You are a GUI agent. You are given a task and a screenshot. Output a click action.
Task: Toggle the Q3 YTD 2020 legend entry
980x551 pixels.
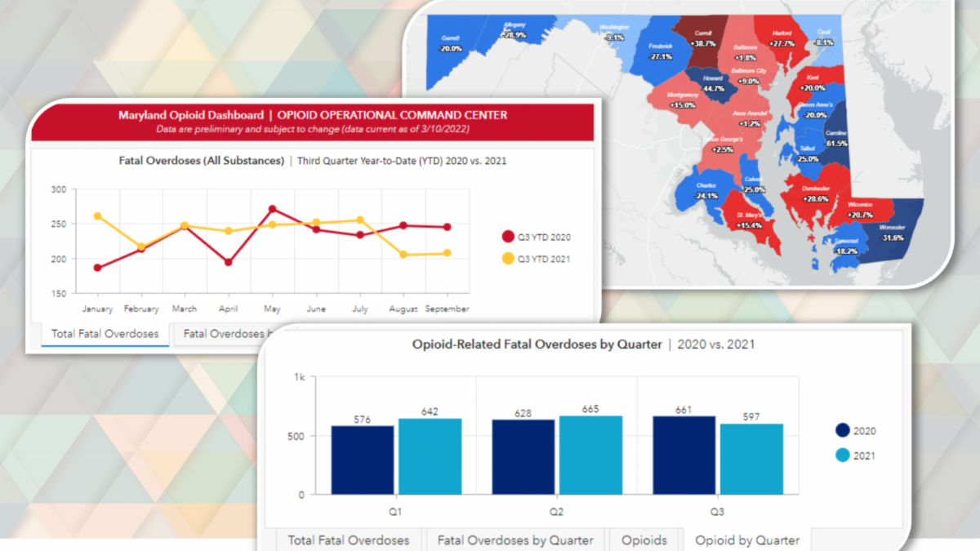click(536, 237)
